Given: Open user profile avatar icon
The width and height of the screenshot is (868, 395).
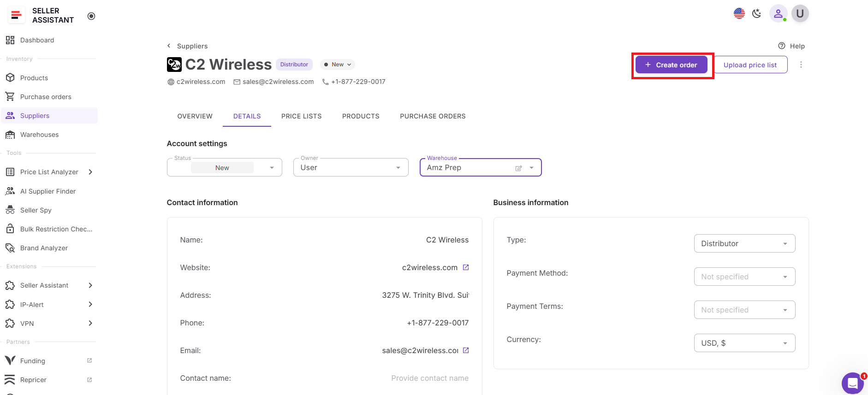Looking at the screenshot, I should pos(778,13).
